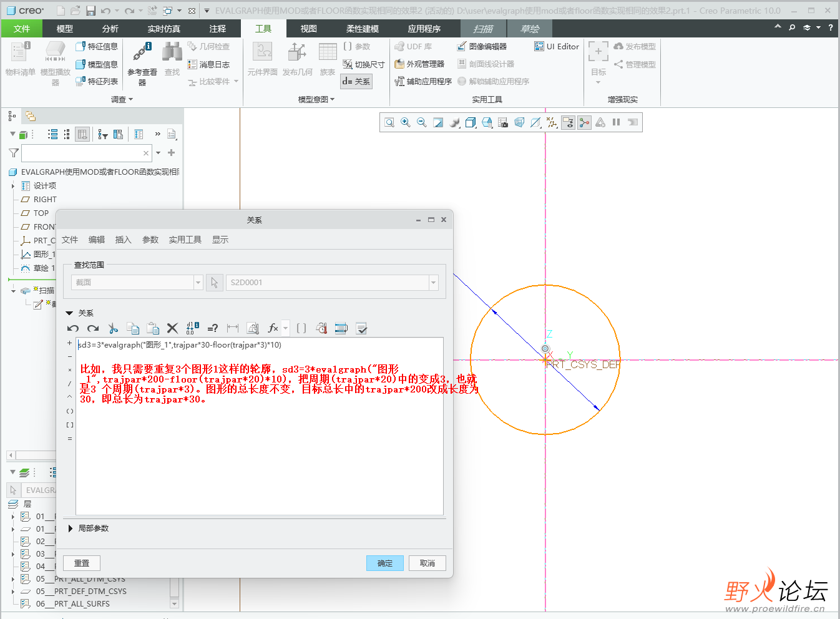Click the UI Editor ribbon button
This screenshot has height=619, width=840.
pyautogui.click(x=557, y=46)
